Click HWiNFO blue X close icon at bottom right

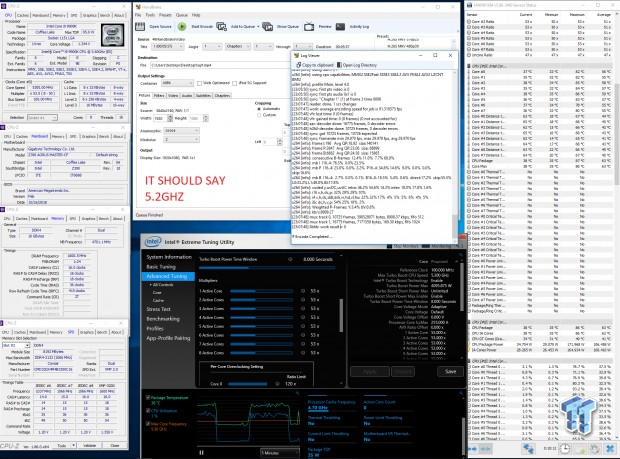[x=609, y=449]
